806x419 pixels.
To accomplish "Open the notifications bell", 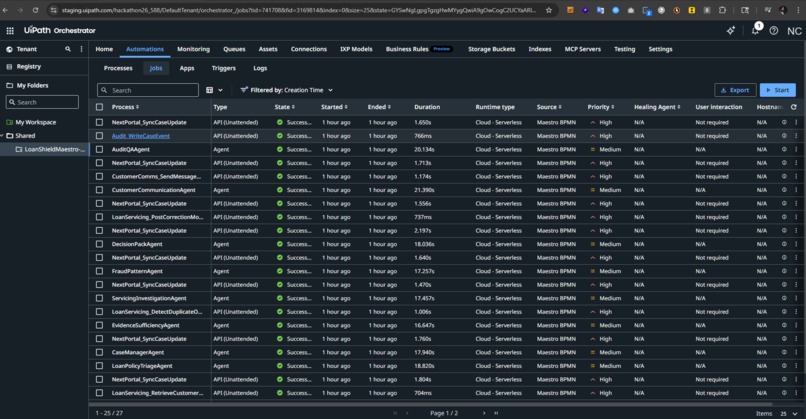I will coord(755,31).
